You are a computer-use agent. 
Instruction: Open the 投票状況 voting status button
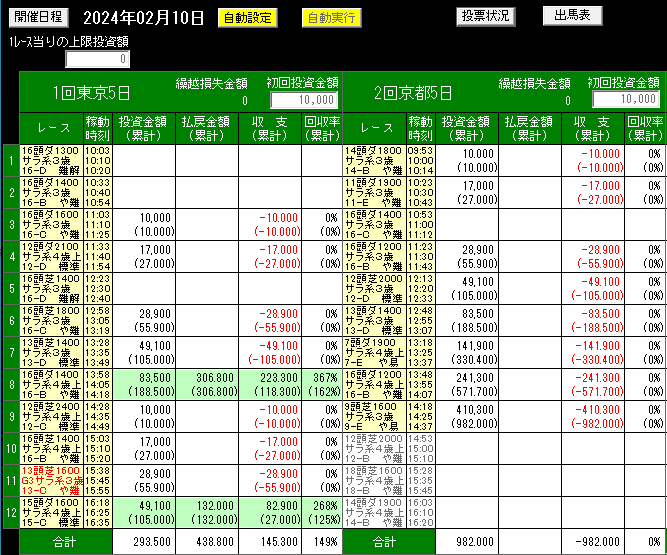tap(486, 16)
